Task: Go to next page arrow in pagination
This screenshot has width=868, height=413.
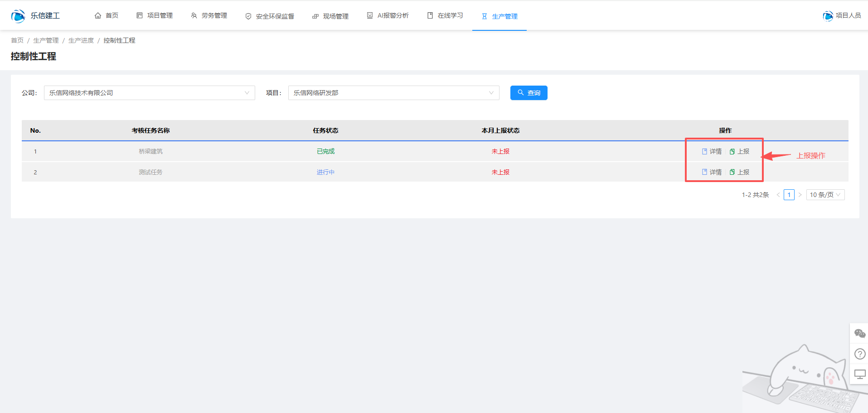Action: [800, 195]
